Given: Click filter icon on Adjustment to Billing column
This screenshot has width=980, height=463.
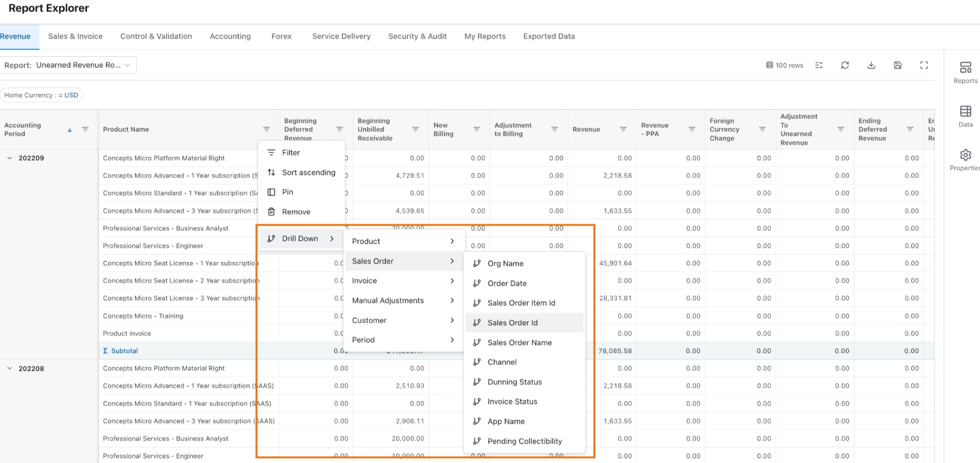Looking at the screenshot, I should (x=554, y=129).
